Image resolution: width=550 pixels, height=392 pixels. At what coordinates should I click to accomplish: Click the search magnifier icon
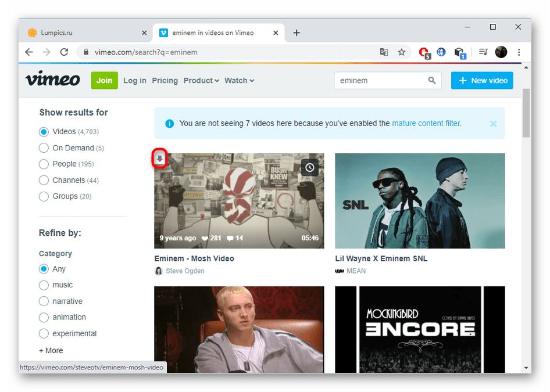pyautogui.click(x=431, y=81)
